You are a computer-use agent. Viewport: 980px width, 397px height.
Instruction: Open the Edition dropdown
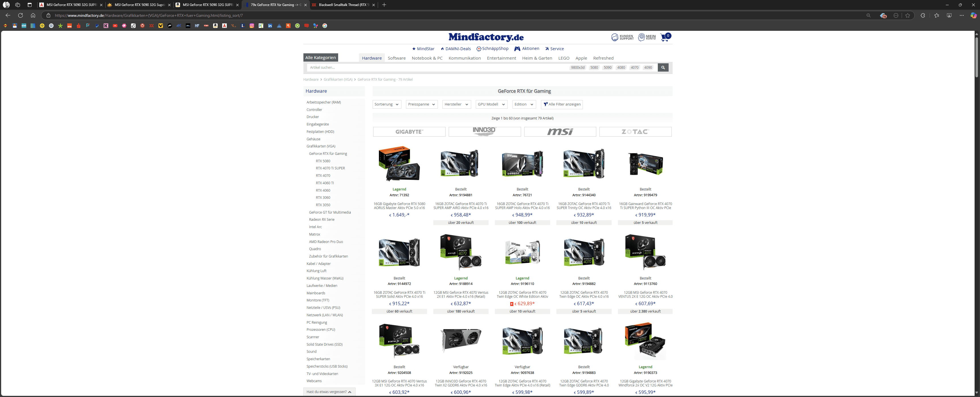(x=524, y=104)
